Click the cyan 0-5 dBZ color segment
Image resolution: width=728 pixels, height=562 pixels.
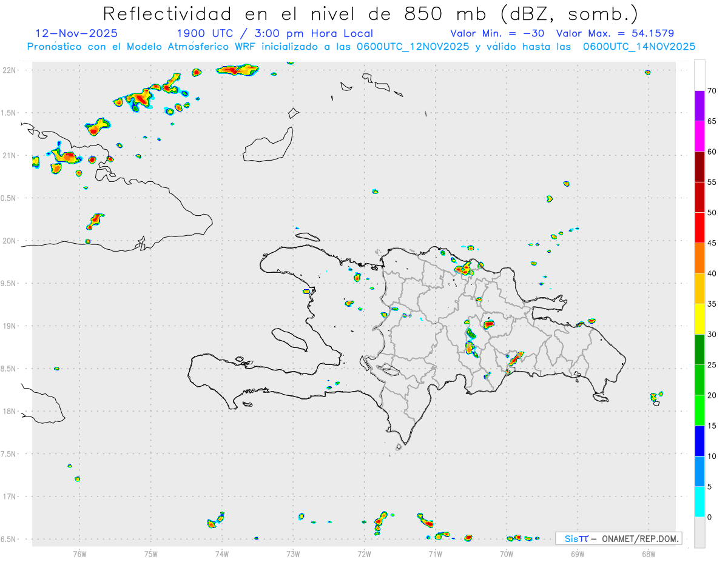699,502
